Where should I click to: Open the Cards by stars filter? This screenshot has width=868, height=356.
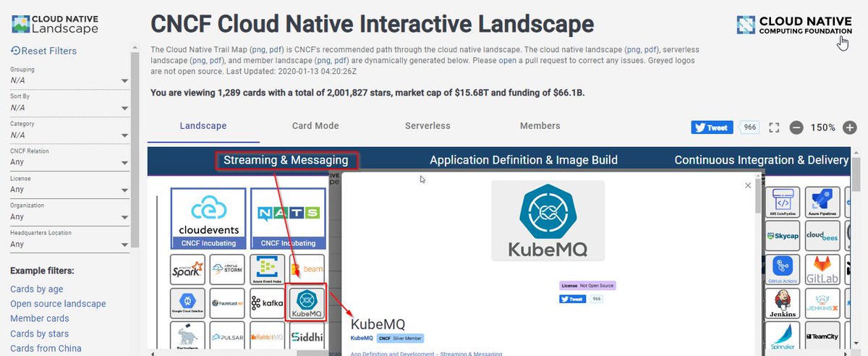[x=40, y=334]
